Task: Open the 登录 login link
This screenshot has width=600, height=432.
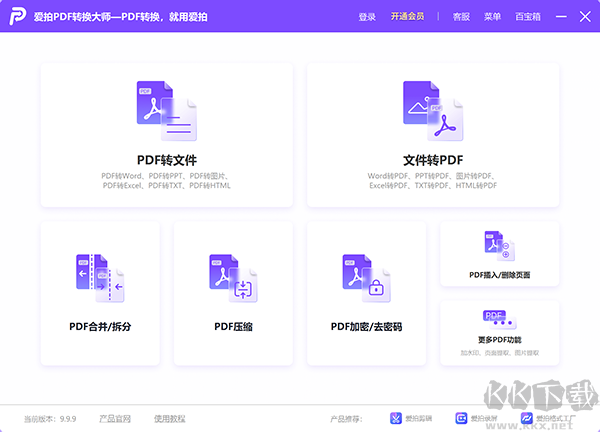Action: pyautogui.click(x=367, y=17)
